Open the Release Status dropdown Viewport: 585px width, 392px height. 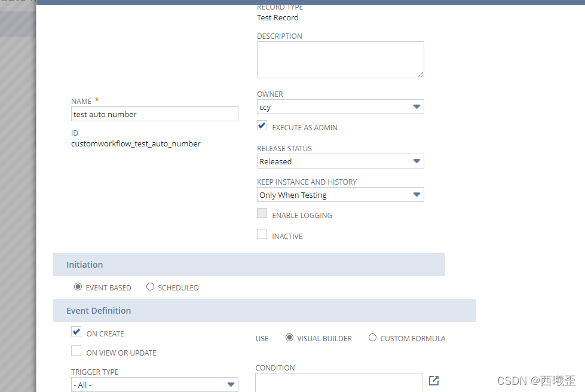[x=340, y=161]
